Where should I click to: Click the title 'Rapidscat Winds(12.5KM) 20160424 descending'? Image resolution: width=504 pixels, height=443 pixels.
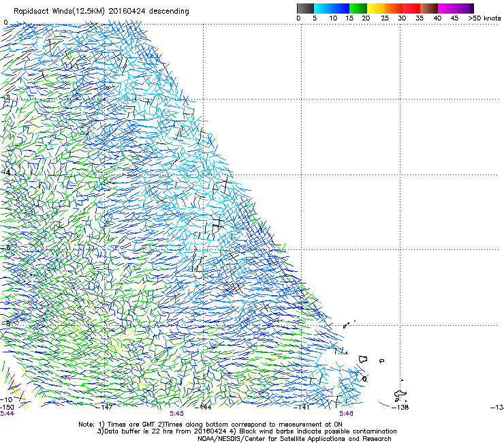click(101, 12)
